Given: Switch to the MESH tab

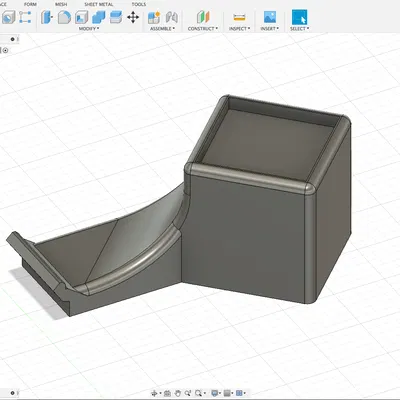Looking at the screenshot, I should tap(61, 4).
